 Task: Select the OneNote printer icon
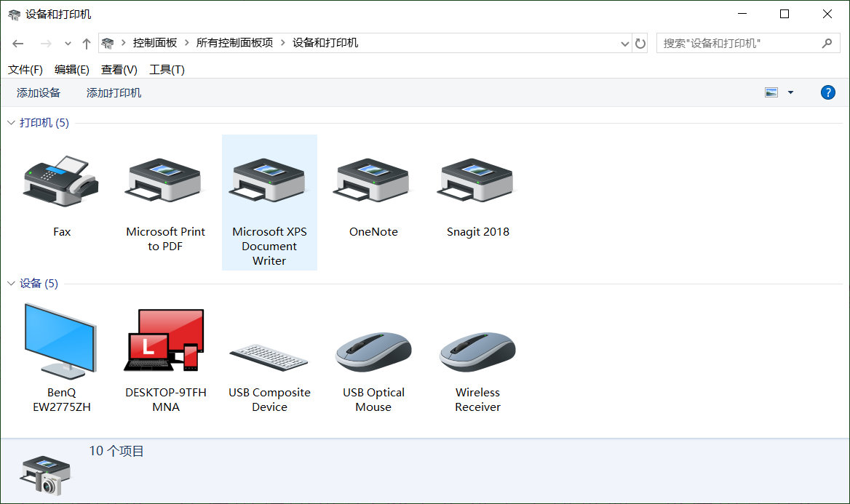pos(373,180)
